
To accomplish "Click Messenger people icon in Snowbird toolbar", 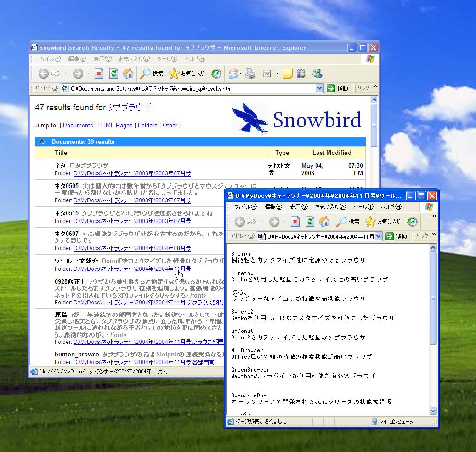I will pyautogui.click(x=317, y=74).
